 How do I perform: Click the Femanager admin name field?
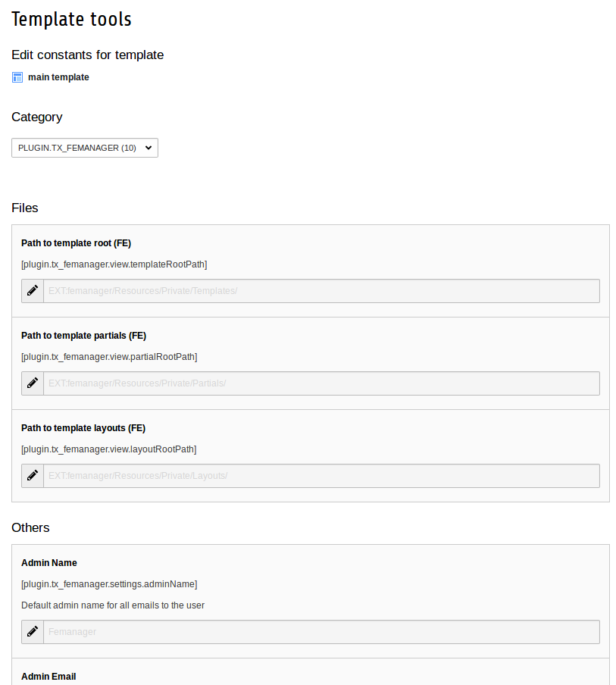click(321, 632)
